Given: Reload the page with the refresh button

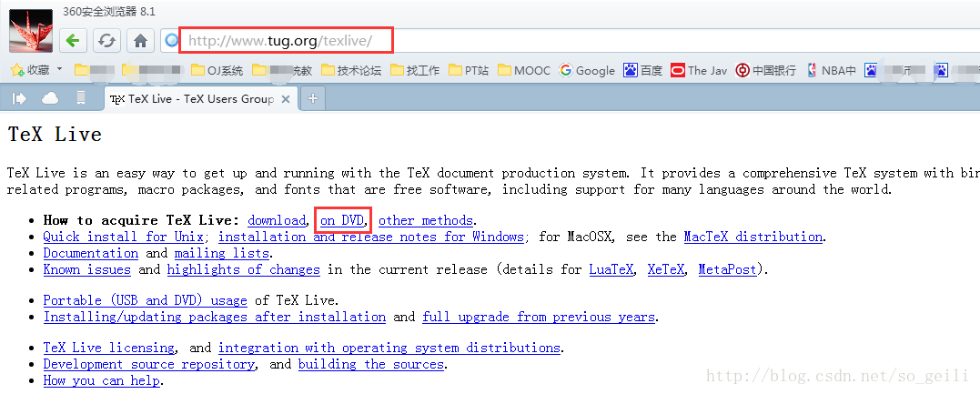Looking at the screenshot, I should click(106, 41).
